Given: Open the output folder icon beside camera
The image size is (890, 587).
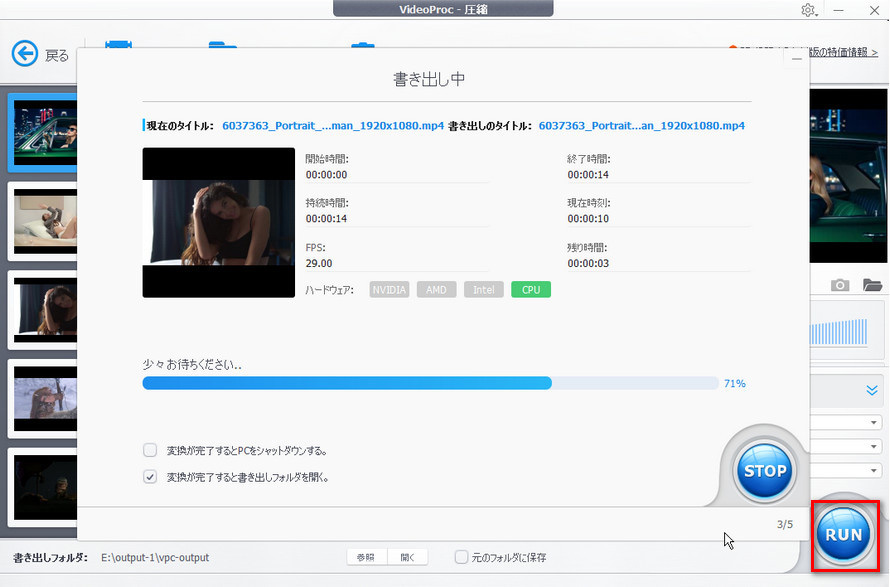Looking at the screenshot, I should pyautogui.click(x=873, y=284).
